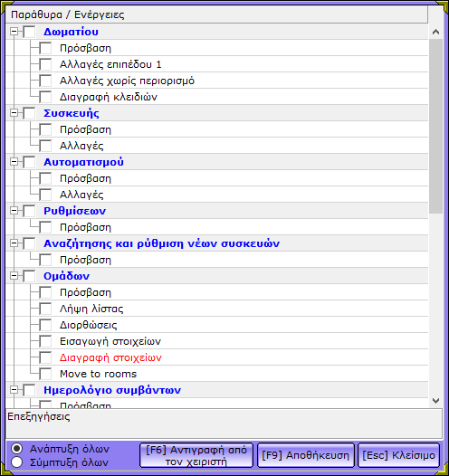Viewport: 449px width, 476px height.
Task: Collapse the Δωματίου tree group
Action: 14,32
